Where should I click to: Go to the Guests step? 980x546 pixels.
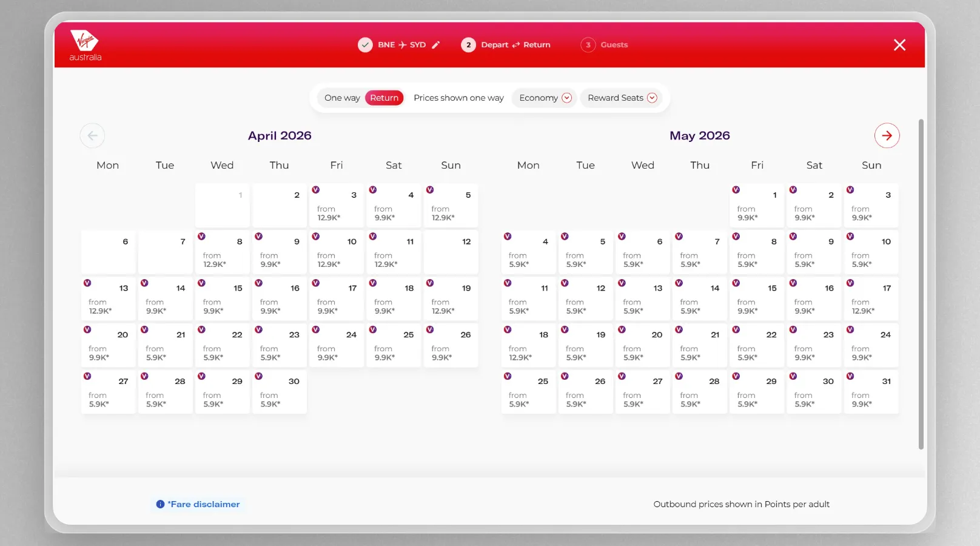click(604, 45)
